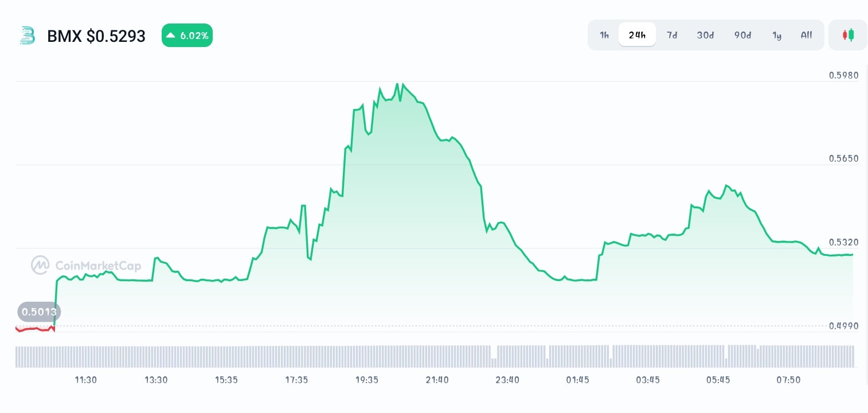Screen dimensions: 868x413
Task: Select the 24h time range tab
Action: click(637, 35)
